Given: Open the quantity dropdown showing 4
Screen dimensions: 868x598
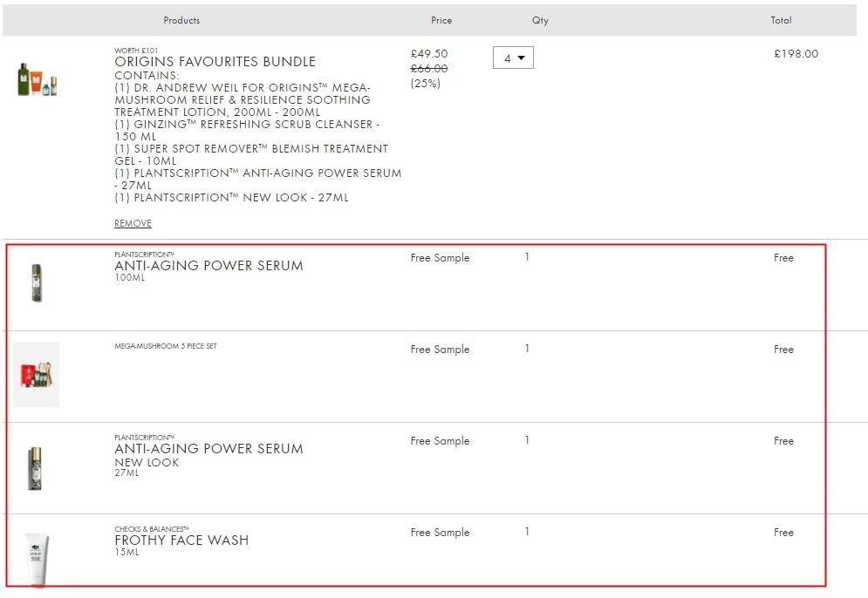Looking at the screenshot, I should [513, 58].
